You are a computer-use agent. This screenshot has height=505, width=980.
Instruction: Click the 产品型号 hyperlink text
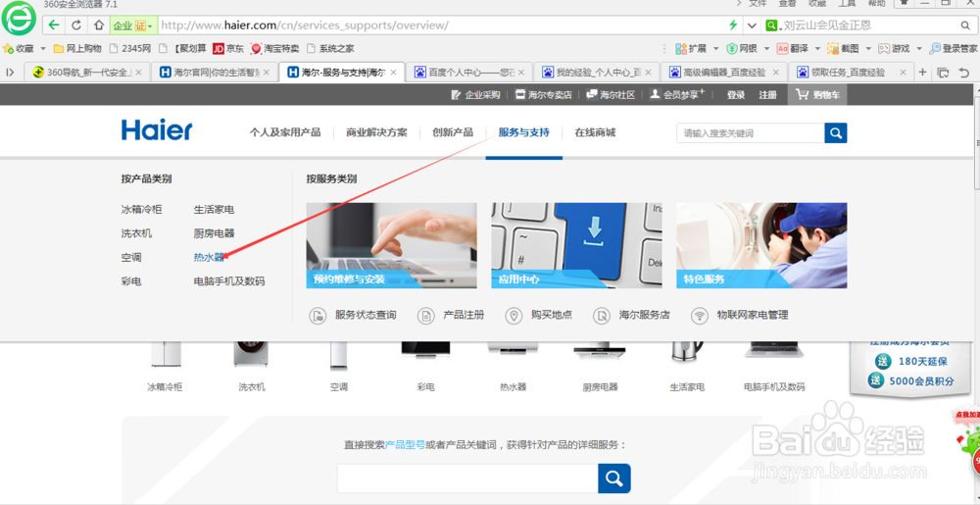coord(405,445)
